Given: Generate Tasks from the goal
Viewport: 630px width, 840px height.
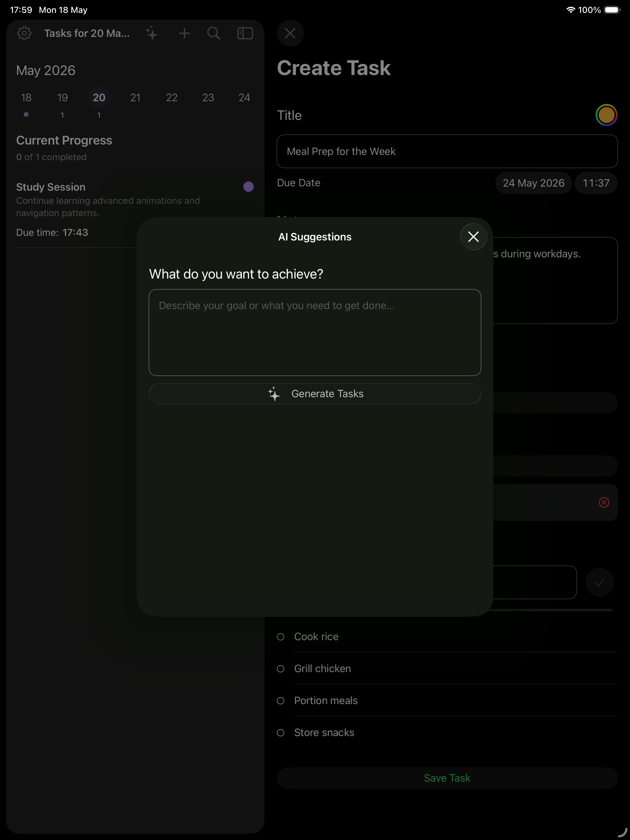Looking at the screenshot, I should pyautogui.click(x=315, y=394).
